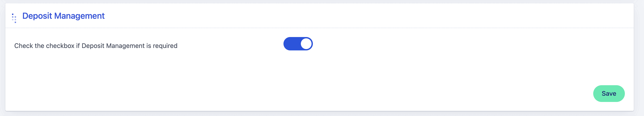Click the Save button

click(609, 93)
